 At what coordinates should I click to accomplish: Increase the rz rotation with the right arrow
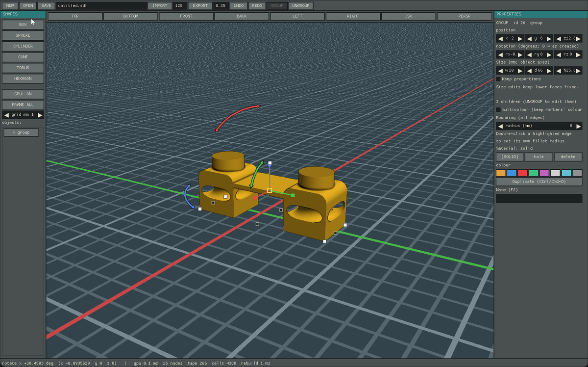579,54
